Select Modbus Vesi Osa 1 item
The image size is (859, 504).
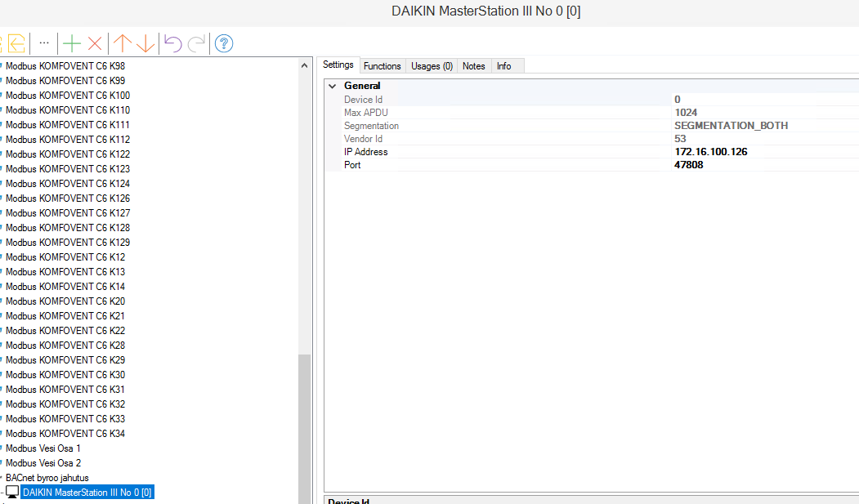(x=43, y=448)
